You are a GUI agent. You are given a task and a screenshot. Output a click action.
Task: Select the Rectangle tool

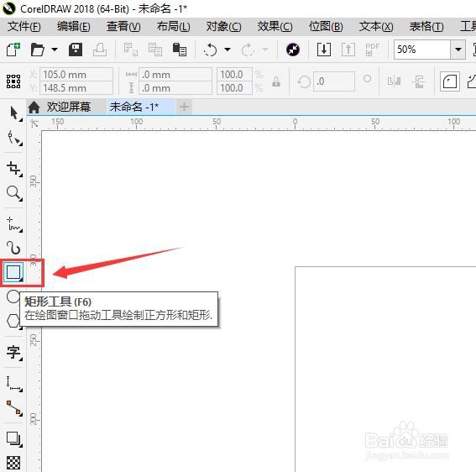[13, 272]
